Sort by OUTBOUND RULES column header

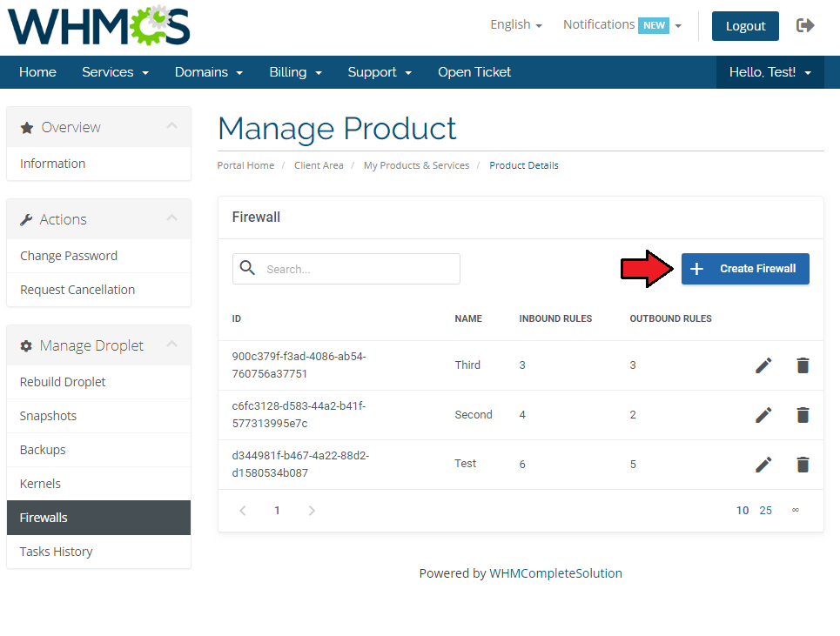pyautogui.click(x=671, y=318)
